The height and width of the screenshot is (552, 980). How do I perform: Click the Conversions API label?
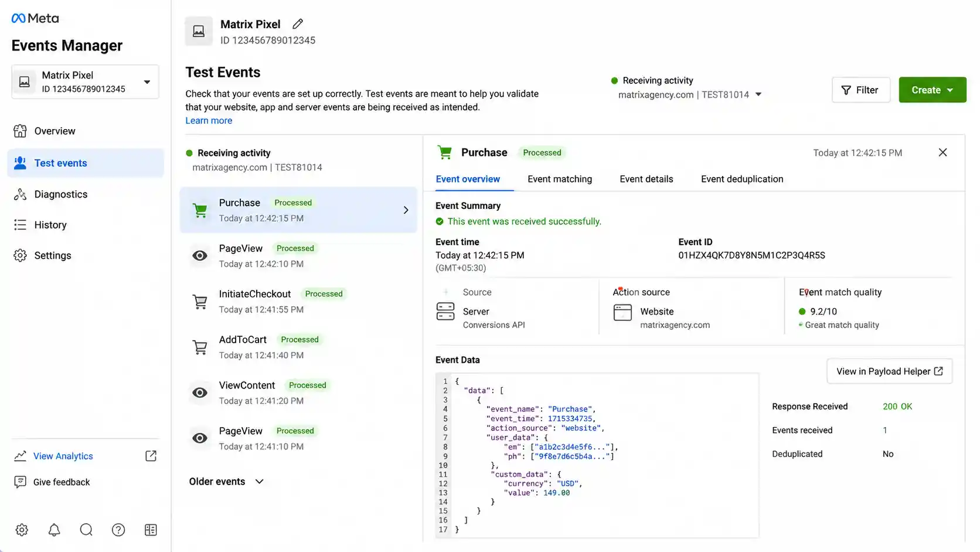(x=494, y=325)
